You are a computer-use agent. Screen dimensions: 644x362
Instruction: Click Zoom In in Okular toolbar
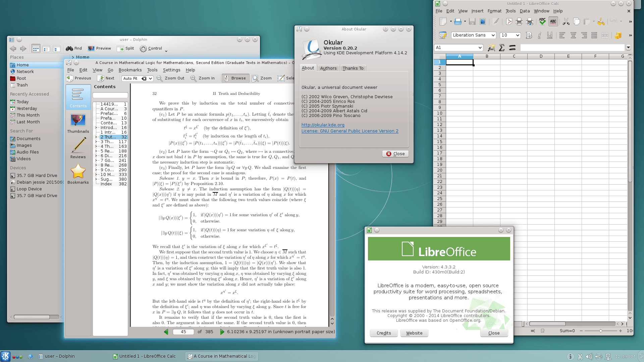click(x=203, y=78)
